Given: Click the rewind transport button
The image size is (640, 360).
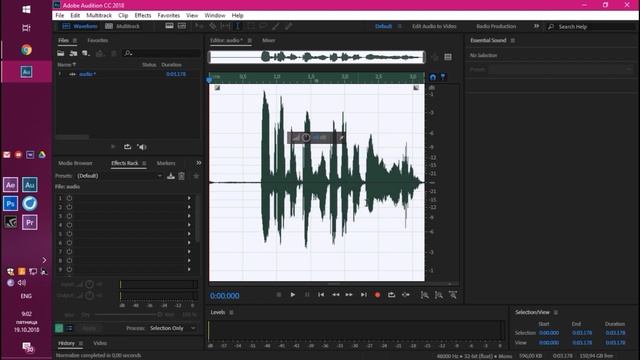Looking at the screenshot, I should point(336,295).
